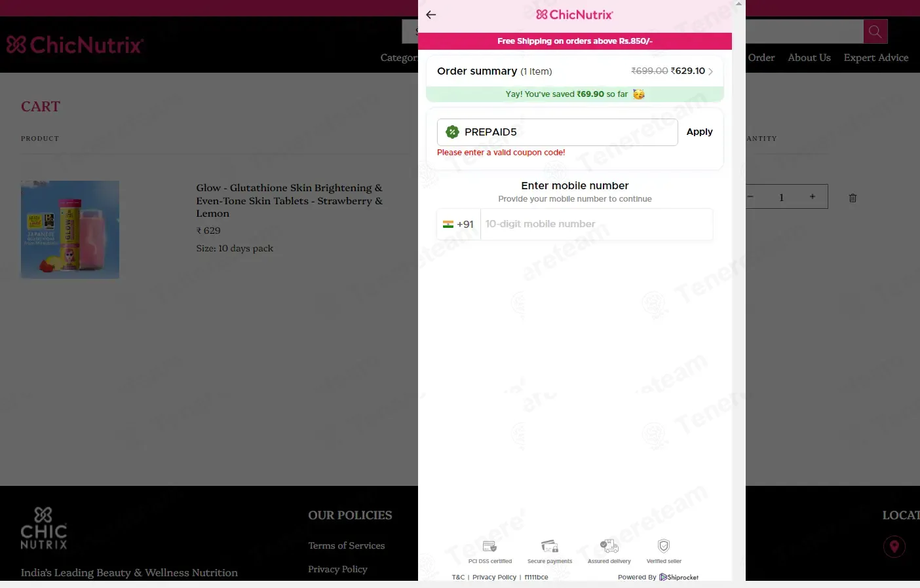Click the back arrow in checkout popup
Viewport: 920px width, 588px height.
click(x=431, y=14)
